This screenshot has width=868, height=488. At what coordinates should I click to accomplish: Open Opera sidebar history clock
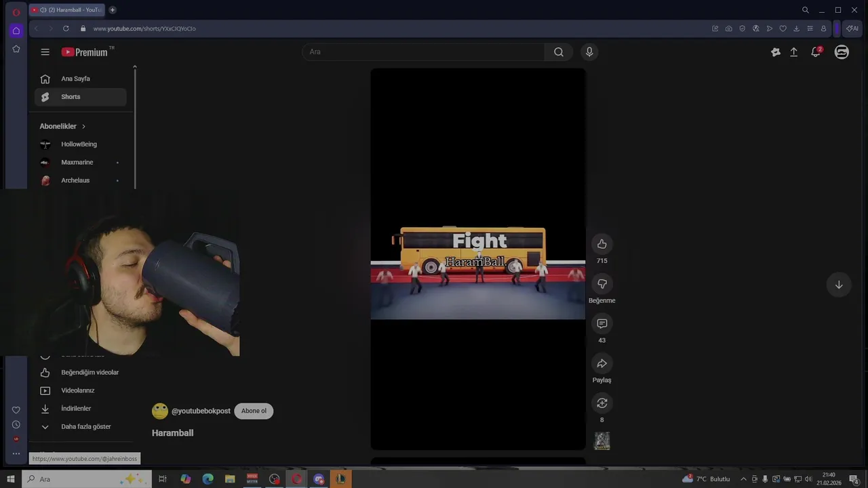(16, 424)
